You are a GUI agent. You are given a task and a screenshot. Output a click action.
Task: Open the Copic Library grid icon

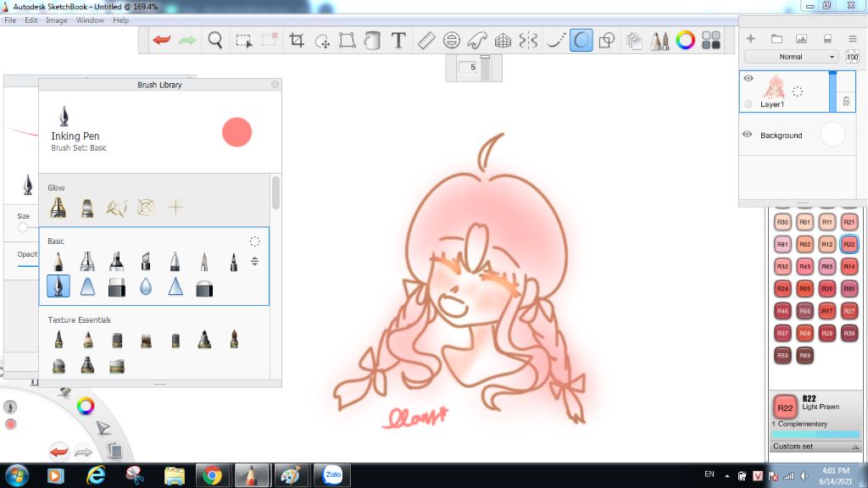711,40
